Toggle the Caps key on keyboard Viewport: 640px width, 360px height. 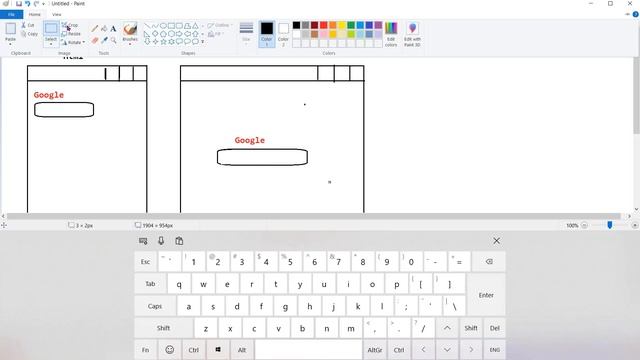click(x=155, y=306)
